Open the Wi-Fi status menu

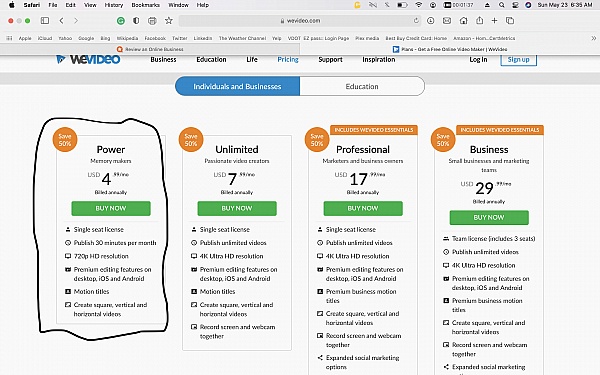tap(419, 5)
